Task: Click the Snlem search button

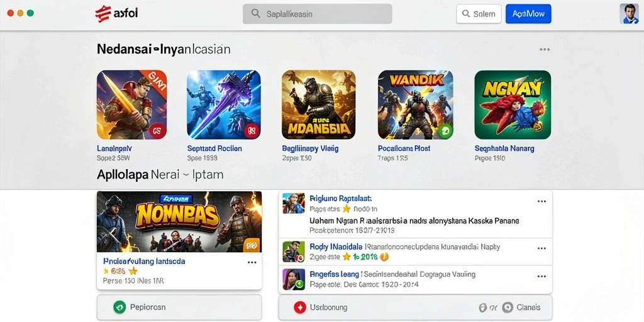Action: [479, 14]
